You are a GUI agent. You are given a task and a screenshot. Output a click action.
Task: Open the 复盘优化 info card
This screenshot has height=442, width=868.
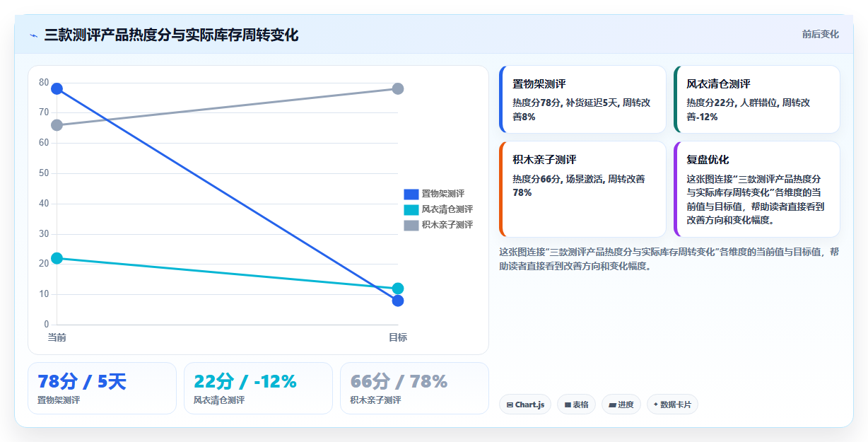tap(756, 189)
